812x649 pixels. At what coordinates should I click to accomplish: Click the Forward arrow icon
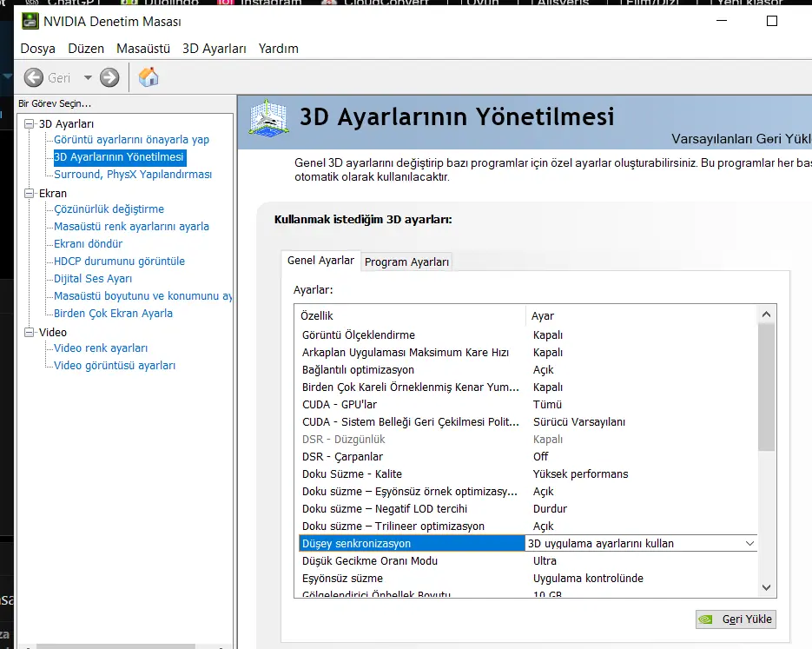point(109,77)
